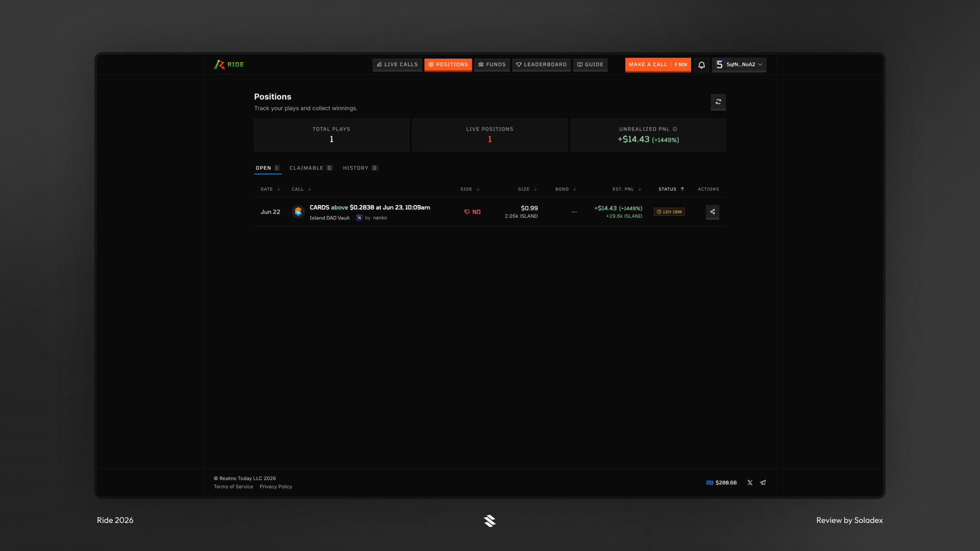Click the $0.99 size value
Image resolution: width=980 pixels, height=551 pixels.
point(529,208)
